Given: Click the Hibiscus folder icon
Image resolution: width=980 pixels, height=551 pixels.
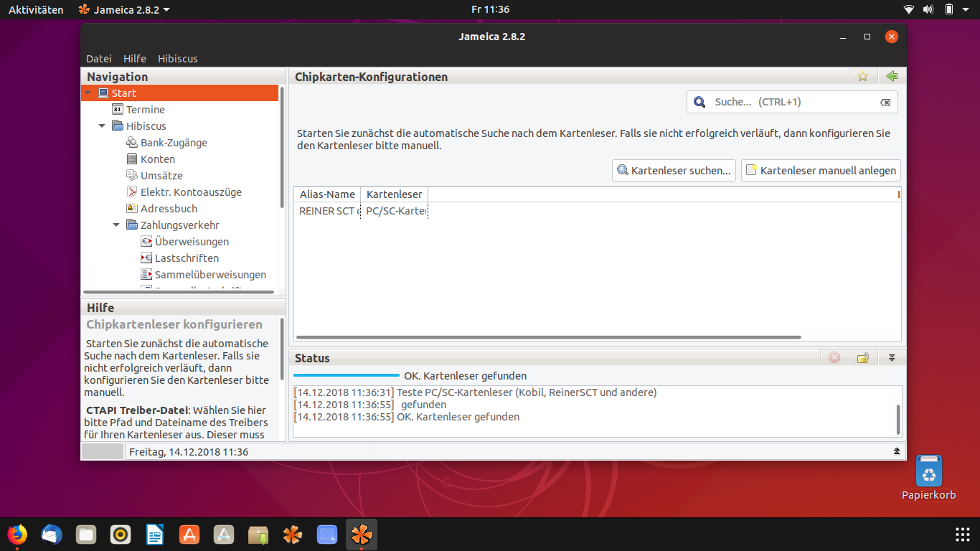Looking at the screenshot, I should coord(118,126).
